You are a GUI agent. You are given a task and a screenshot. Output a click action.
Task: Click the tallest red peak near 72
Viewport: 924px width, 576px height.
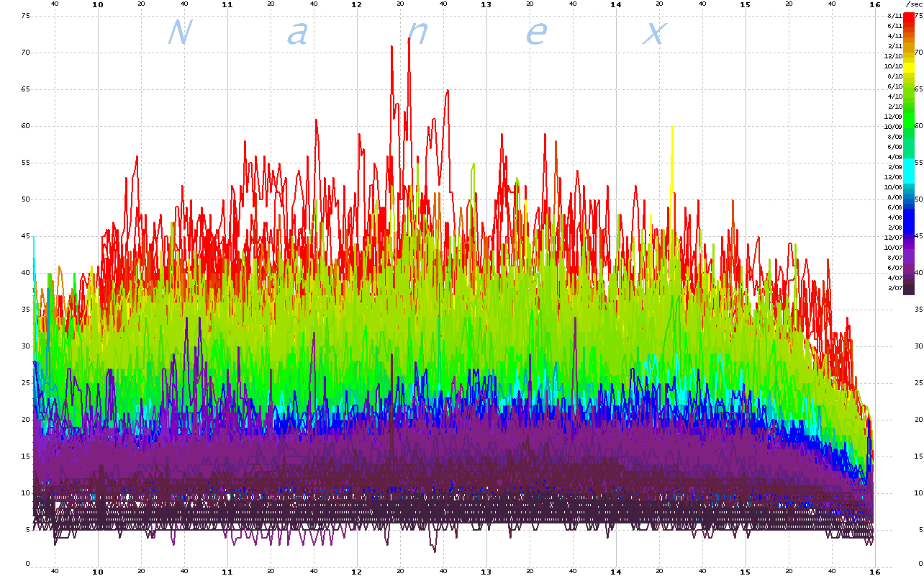(409, 40)
